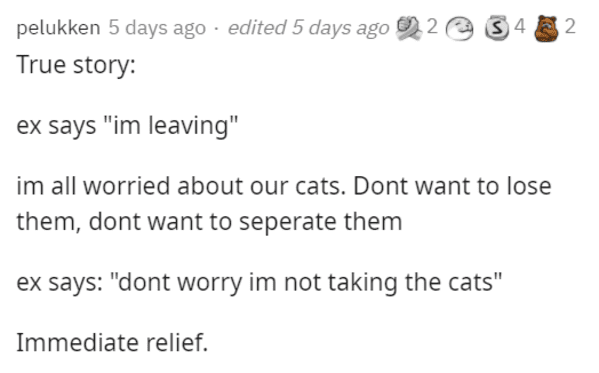Click the Silver award medal icon

497,28
